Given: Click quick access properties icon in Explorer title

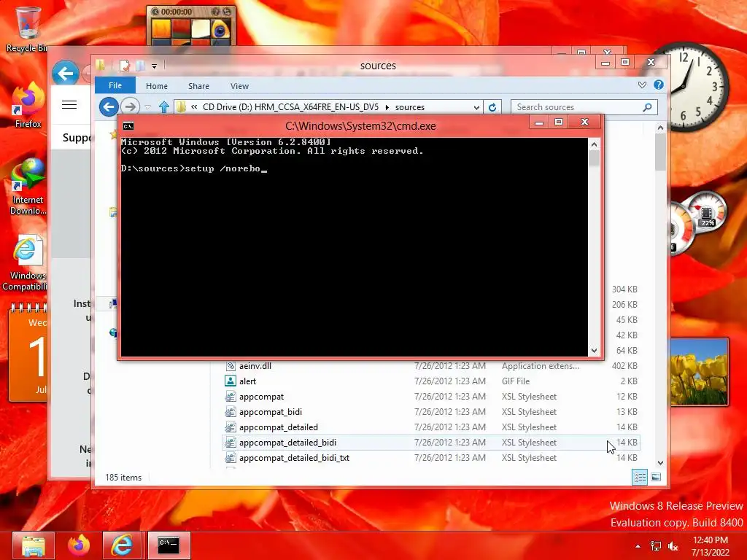Looking at the screenshot, I should coord(124,66).
